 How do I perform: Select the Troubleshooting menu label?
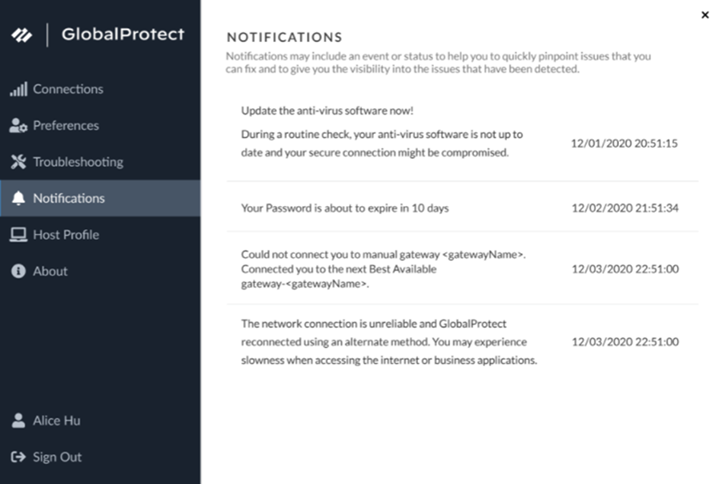point(78,162)
